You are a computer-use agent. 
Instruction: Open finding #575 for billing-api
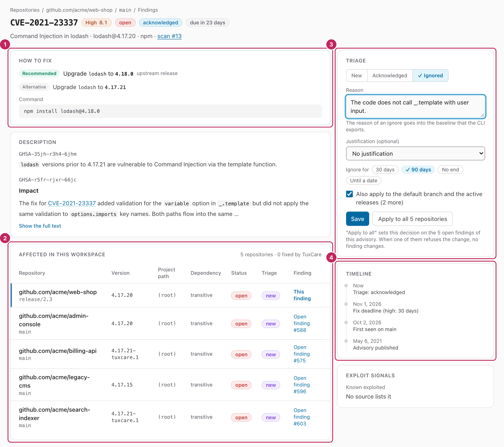coord(302,354)
